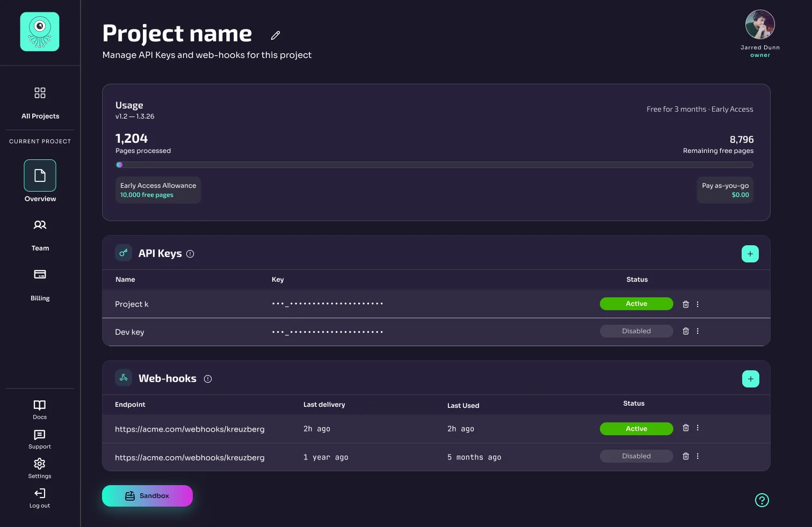Screen dimensions: 812x527
Task: Click the first acme.com webhook endpoint URL
Action: click(x=190, y=429)
